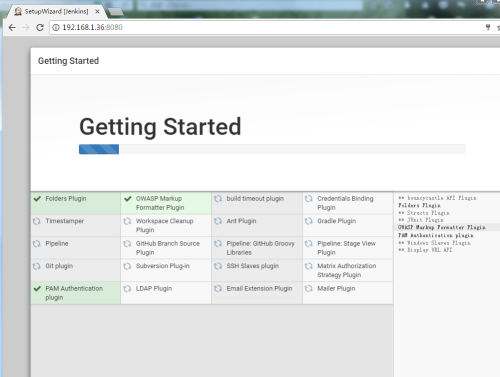Viewport: 500px width, 377px height.
Task: Select the GitHub Branch Source Plugin text
Action: [x=168, y=248]
